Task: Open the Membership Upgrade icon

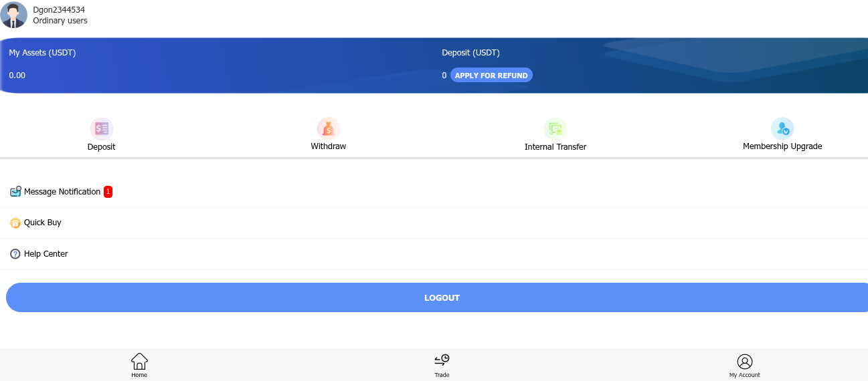Action: [x=782, y=128]
